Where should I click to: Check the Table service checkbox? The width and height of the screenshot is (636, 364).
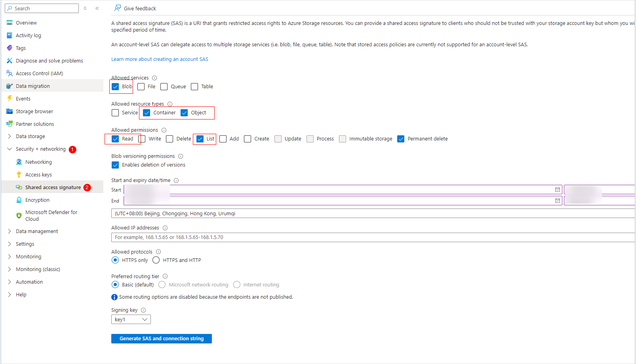tap(194, 87)
